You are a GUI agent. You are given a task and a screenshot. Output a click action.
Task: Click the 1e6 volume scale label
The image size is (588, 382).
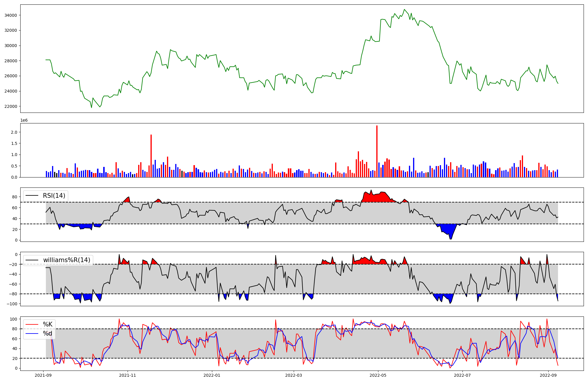coord(24,120)
